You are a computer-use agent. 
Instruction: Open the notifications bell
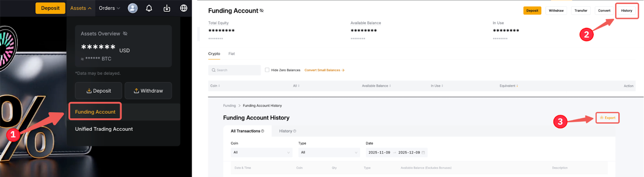pos(149,8)
